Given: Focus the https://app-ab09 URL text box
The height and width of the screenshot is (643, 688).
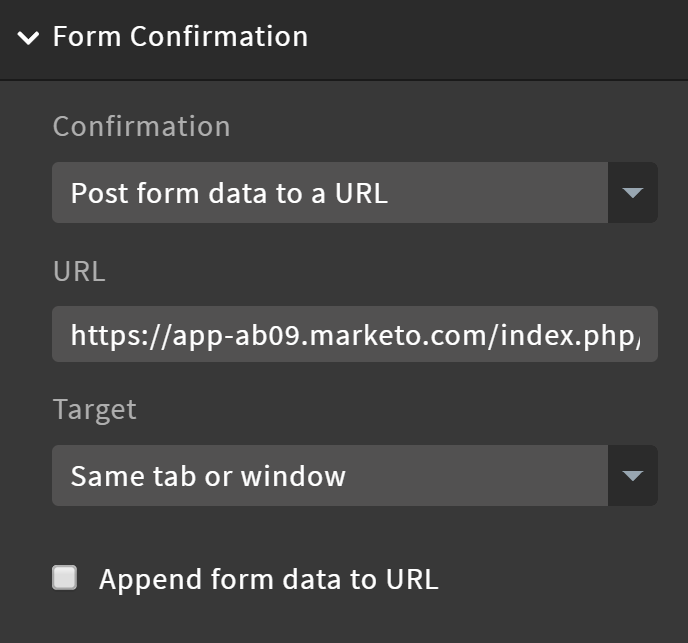Looking at the screenshot, I should coord(355,334).
